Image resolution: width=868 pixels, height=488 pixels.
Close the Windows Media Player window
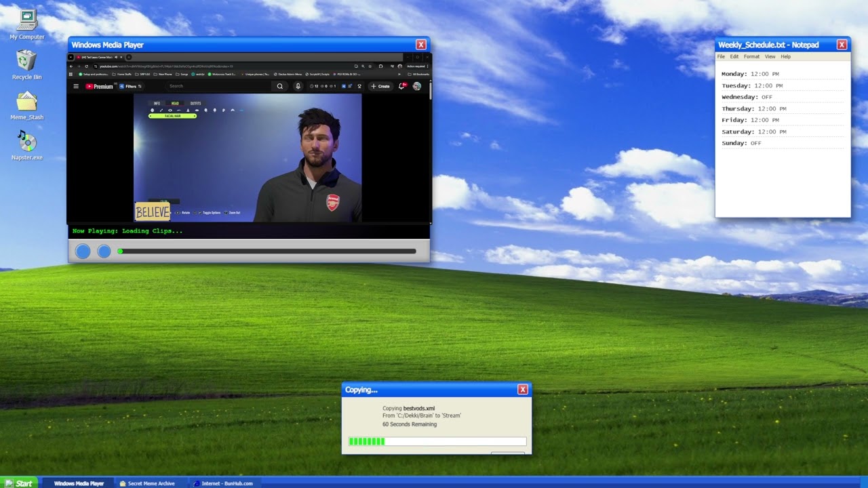(421, 45)
